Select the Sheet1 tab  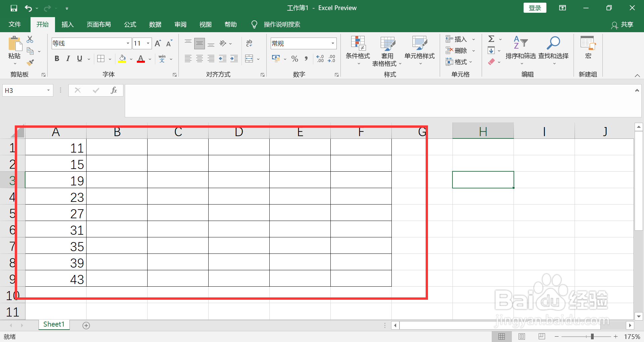[x=54, y=325]
